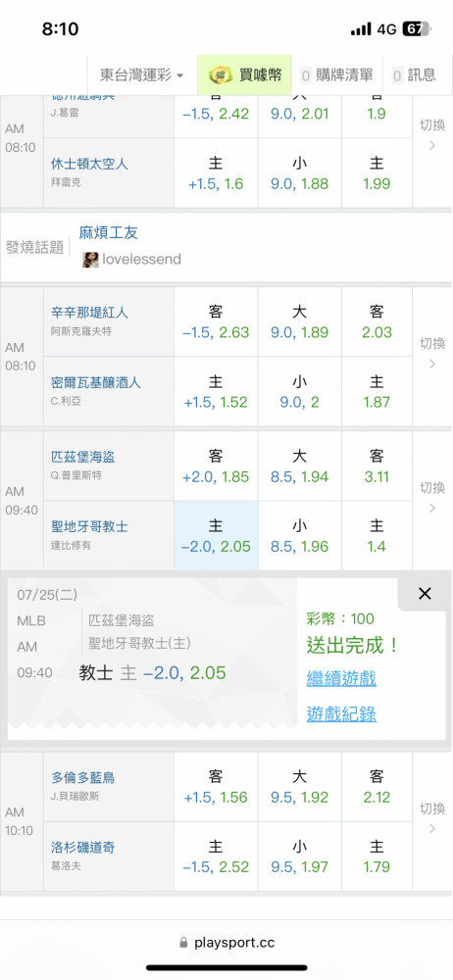
Task: Select 大 8.5, 1.94 over option
Action: (x=300, y=465)
